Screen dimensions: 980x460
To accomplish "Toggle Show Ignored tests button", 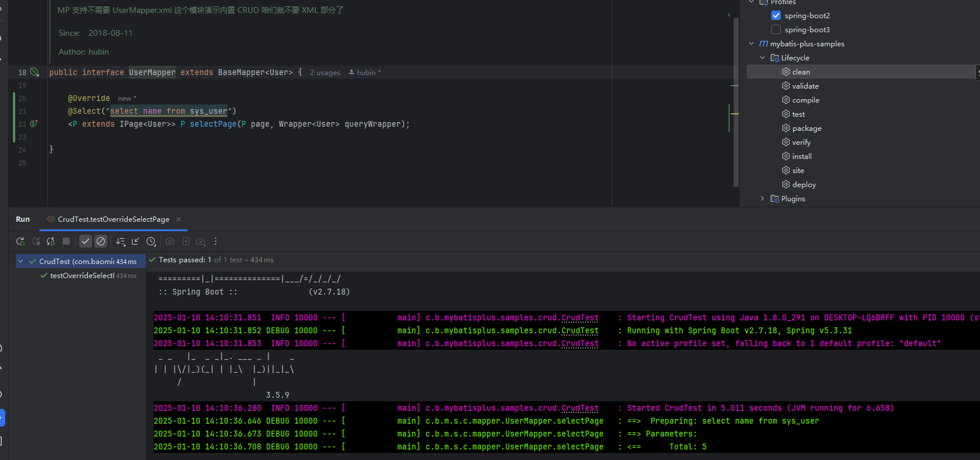I will (x=101, y=241).
